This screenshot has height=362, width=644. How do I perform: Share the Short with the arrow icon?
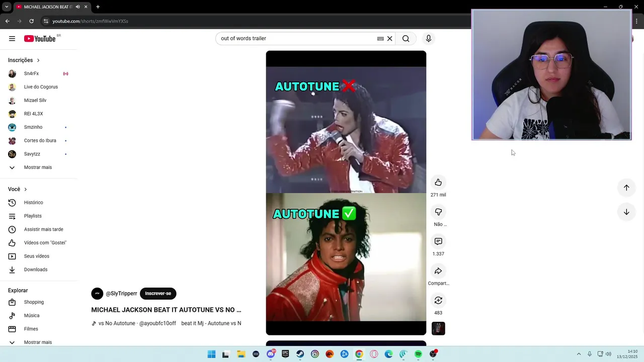tap(438, 271)
